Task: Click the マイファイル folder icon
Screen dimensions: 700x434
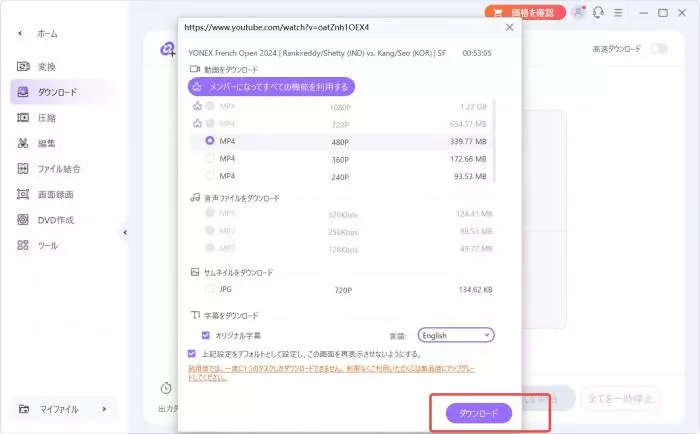Action: click(x=24, y=409)
